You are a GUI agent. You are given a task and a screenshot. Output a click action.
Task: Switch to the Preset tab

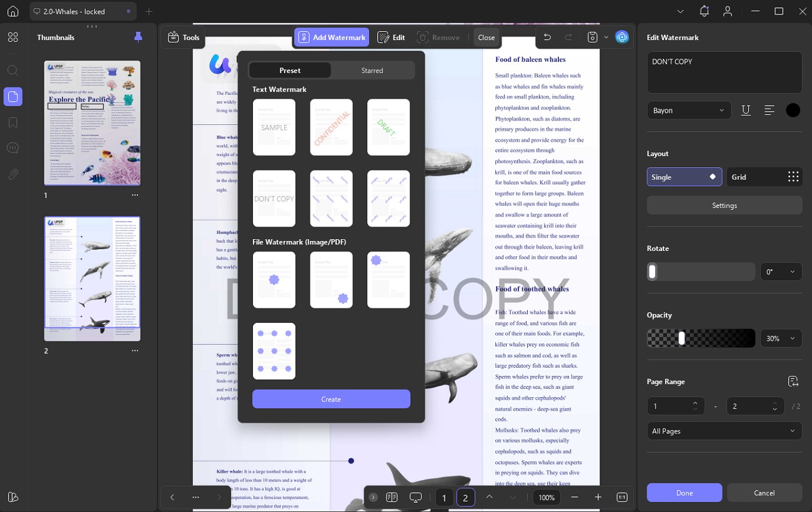290,71
